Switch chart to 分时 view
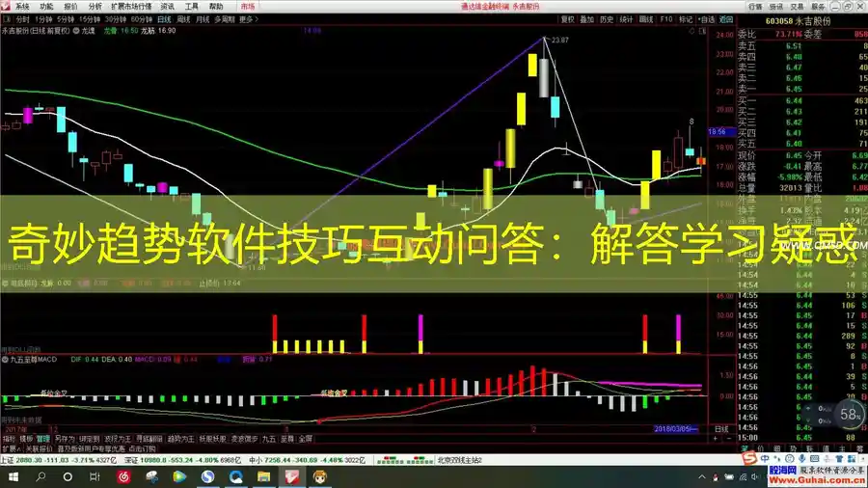 23,19
